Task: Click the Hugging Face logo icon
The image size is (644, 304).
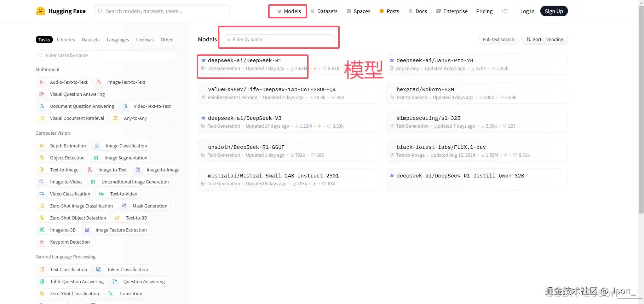Action: tap(41, 11)
